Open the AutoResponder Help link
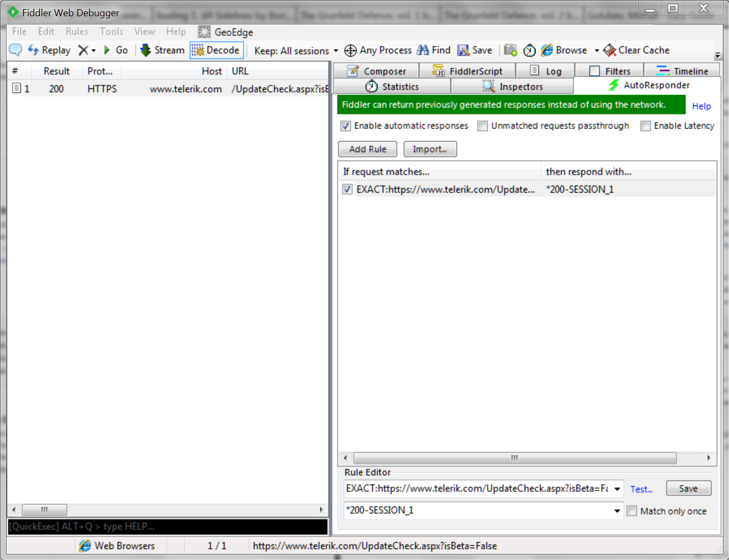 [701, 106]
